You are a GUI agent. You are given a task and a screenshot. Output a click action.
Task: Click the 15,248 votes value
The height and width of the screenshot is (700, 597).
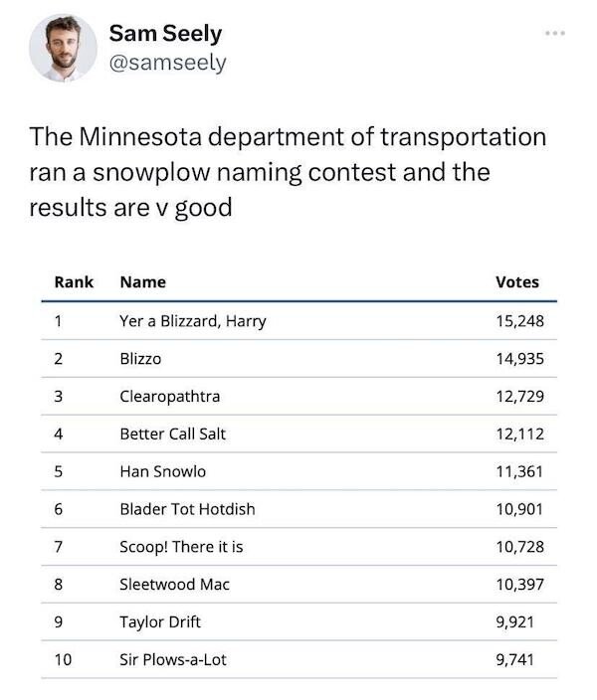click(x=519, y=321)
